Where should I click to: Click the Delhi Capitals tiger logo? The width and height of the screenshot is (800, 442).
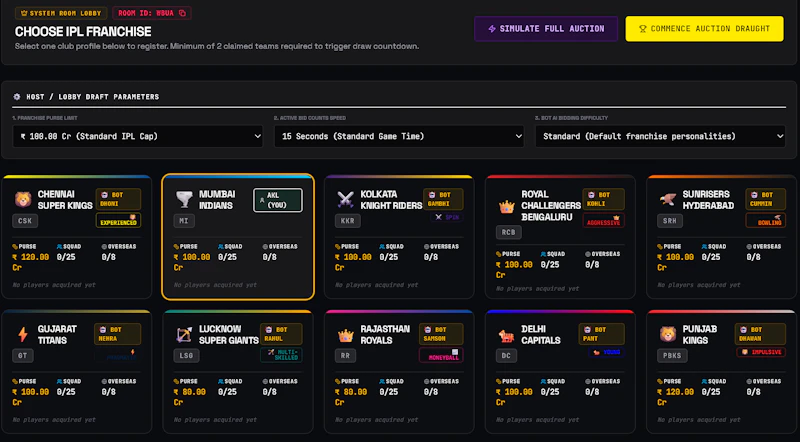507,335
